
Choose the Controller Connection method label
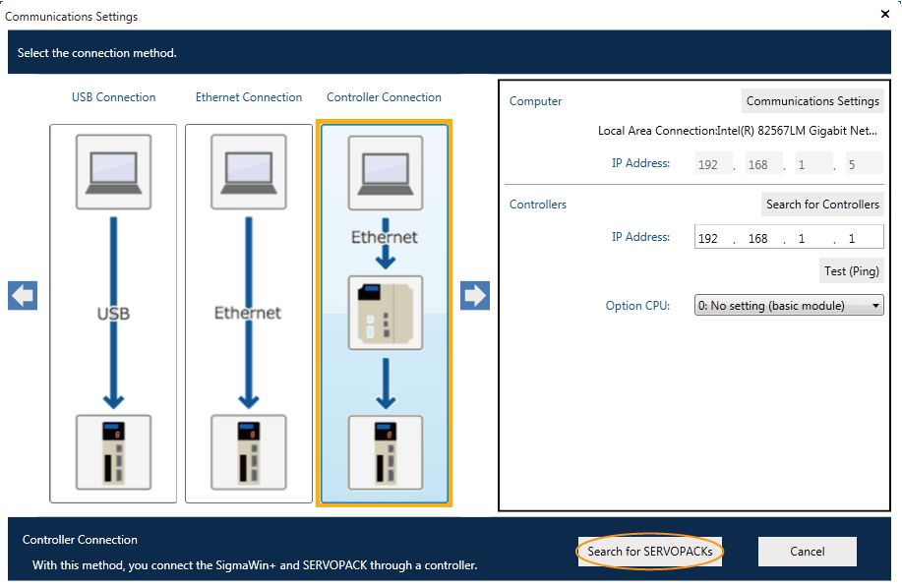click(x=384, y=97)
